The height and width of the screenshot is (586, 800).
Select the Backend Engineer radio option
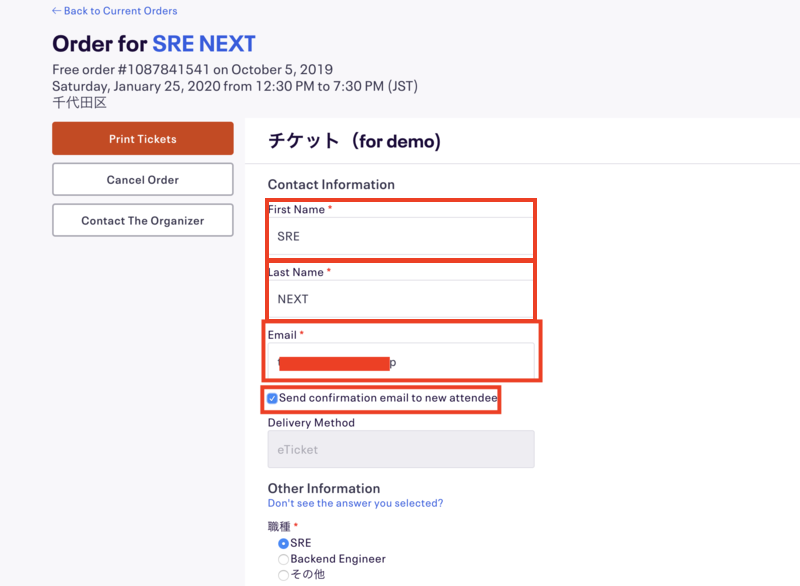click(283, 559)
